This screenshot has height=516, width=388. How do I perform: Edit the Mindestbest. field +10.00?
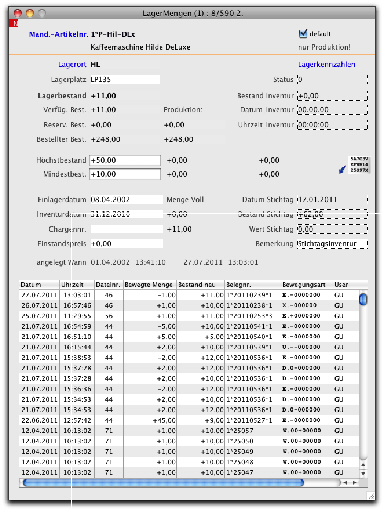click(x=125, y=174)
